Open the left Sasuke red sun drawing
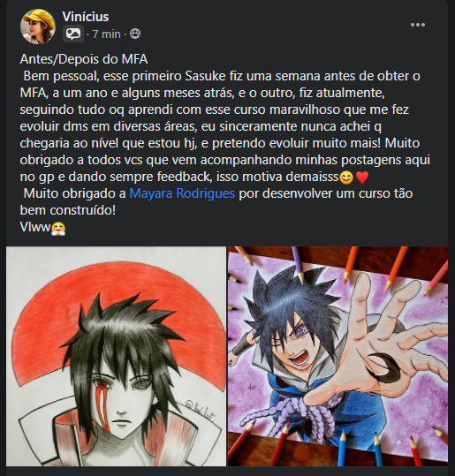This screenshot has width=455, height=476. coord(116,356)
